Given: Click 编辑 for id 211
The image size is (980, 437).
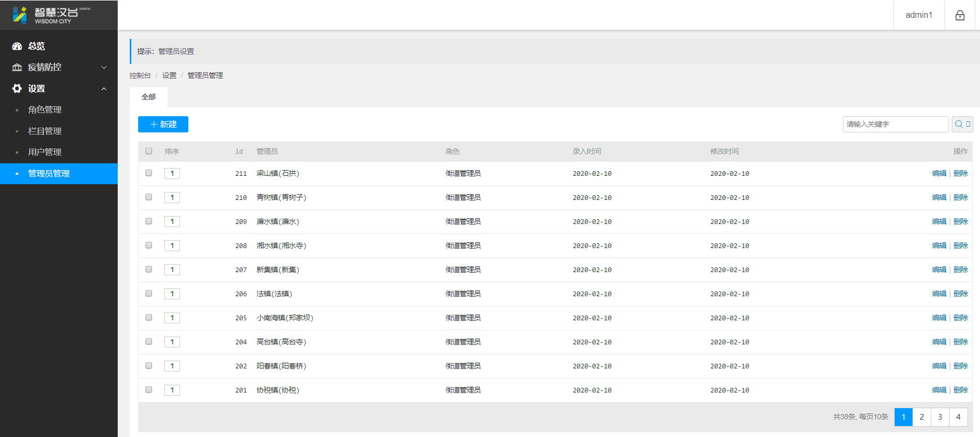Looking at the screenshot, I should (x=939, y=173).
